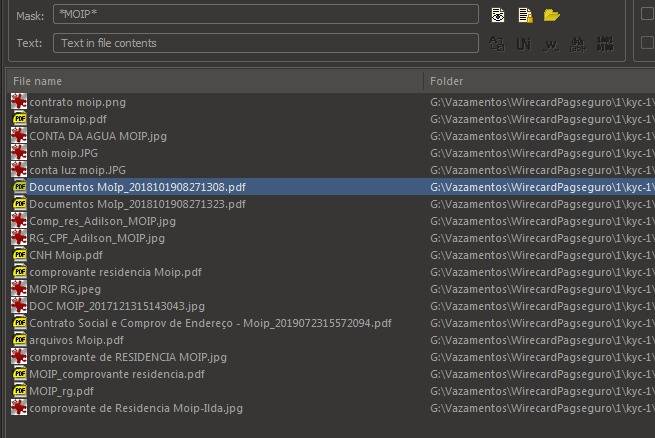Select Comp_res_Adilson_MOIP.jpg file name

click(102, 221)
